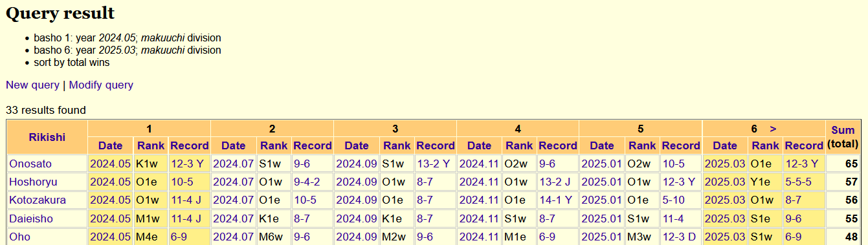Sort by basho 6 Record header
The height and width of the screenshot is (245, 868).
click(804, 145)
